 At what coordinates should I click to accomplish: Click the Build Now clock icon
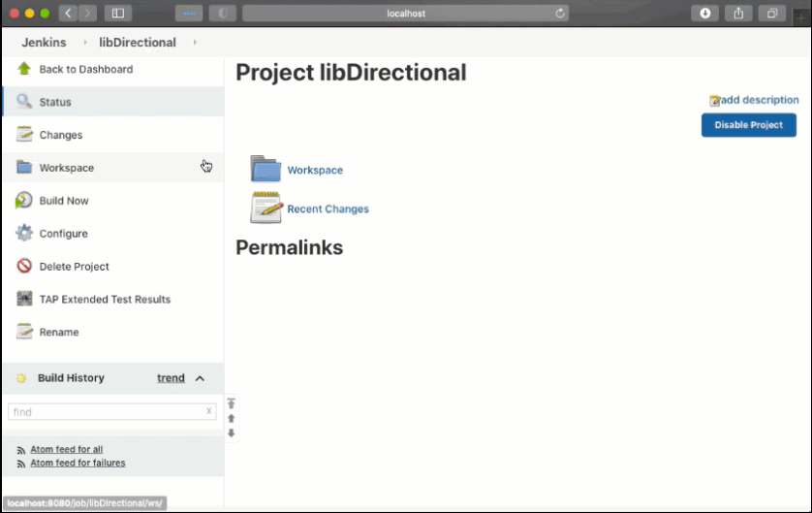[x=24, y=201]
